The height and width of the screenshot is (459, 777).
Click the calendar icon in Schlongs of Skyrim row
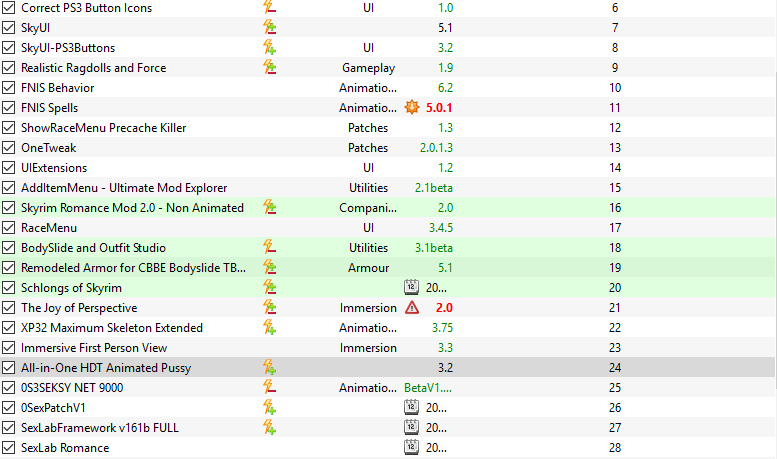pos(411,287)
